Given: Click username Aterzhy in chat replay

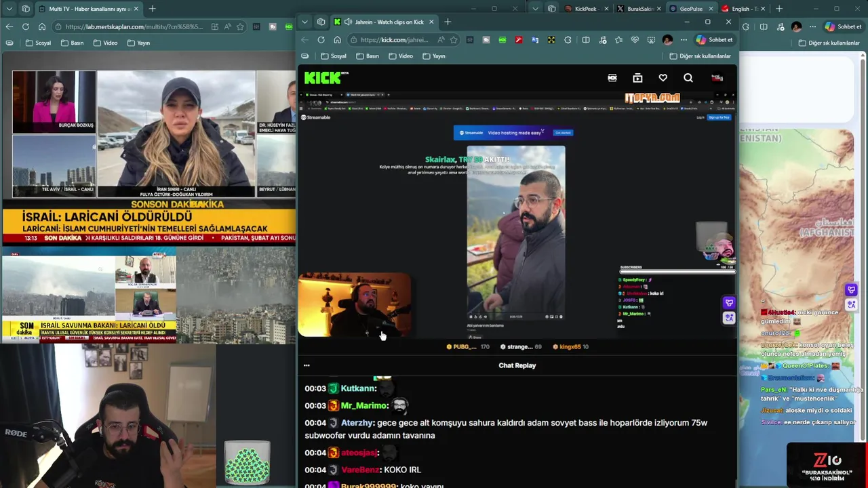Looking at the screenshot, I should [x=357, y=422].
